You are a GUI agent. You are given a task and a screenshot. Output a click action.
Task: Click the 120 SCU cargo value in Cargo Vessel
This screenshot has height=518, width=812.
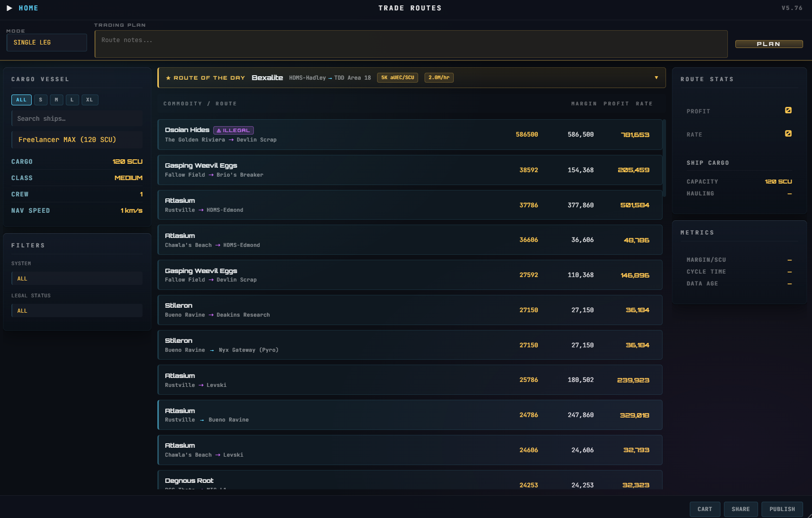(128, 162)
